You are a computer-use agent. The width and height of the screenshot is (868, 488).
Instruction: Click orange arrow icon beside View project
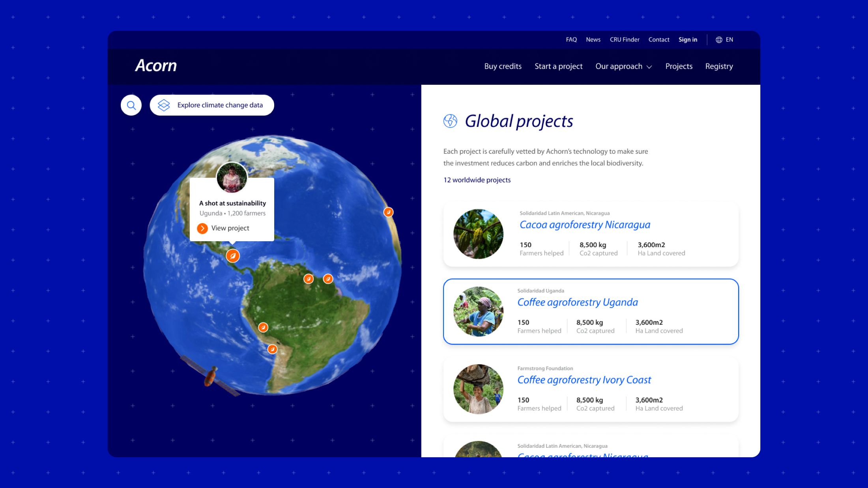[202, 228]
